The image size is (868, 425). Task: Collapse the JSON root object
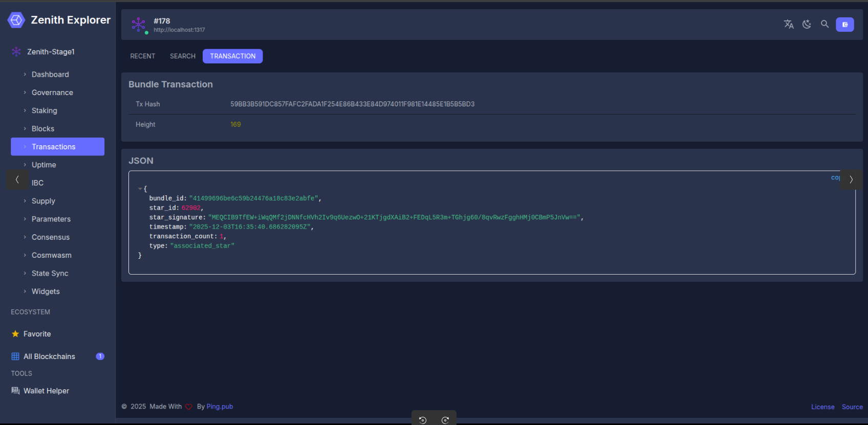pos(140,189)
